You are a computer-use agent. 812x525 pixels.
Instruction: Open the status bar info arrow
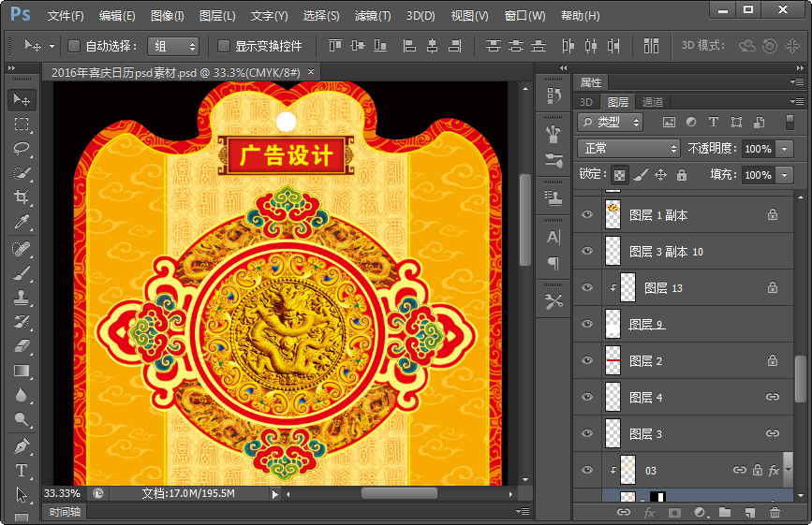pyautogui.click(x=275, y=494)
